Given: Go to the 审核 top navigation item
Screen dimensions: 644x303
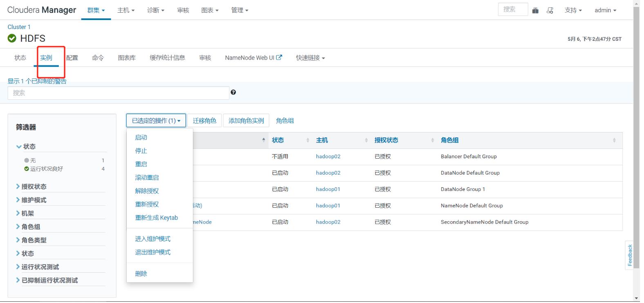Looking at the screenshot, I should coord(183,10).
